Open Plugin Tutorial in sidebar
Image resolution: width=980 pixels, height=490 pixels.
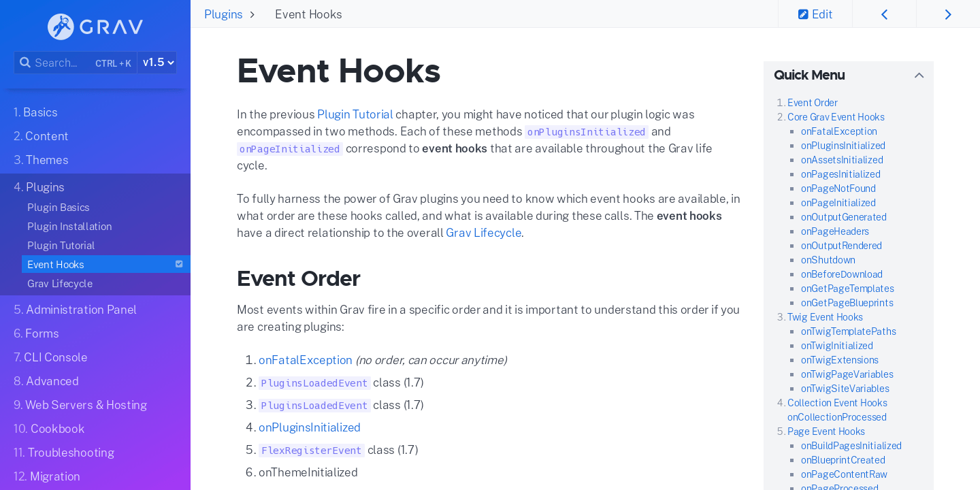(x=61, y=245)
